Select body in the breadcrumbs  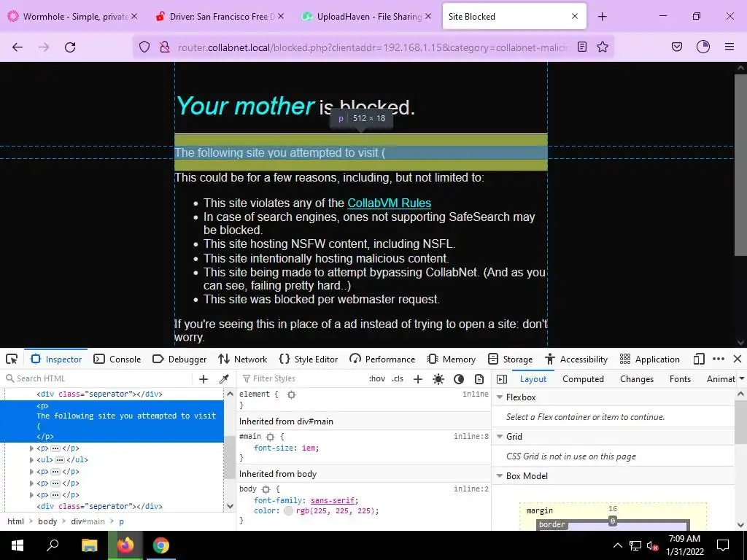coord(47,521)
